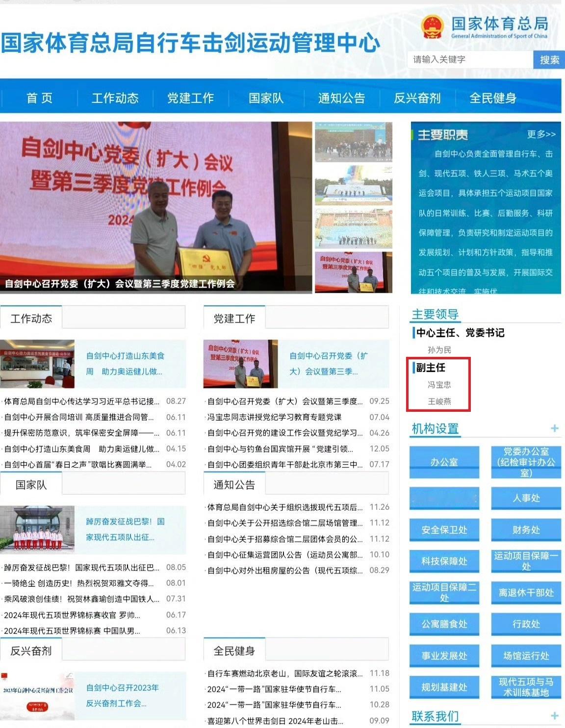Click 党建工作 featured meeting thumbnail image
This screenshot has height=728, width=565.
(241, 364)
